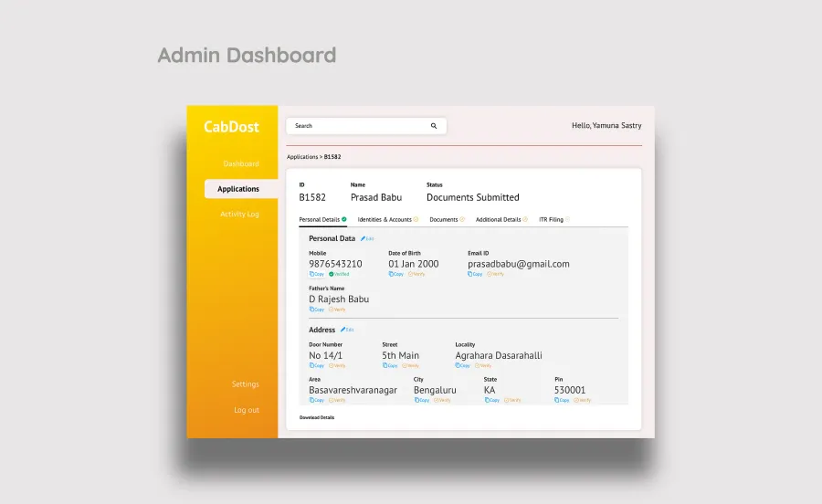The image size is (822, 504).
Task: Click the application ID B1582 value
Action: click(312, 197)
